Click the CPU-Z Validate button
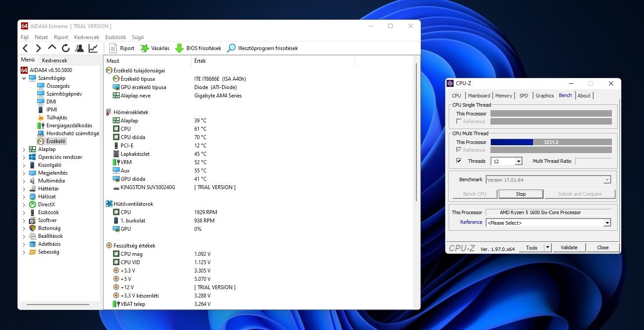This screenshot has width=644, height=330. 569,247
